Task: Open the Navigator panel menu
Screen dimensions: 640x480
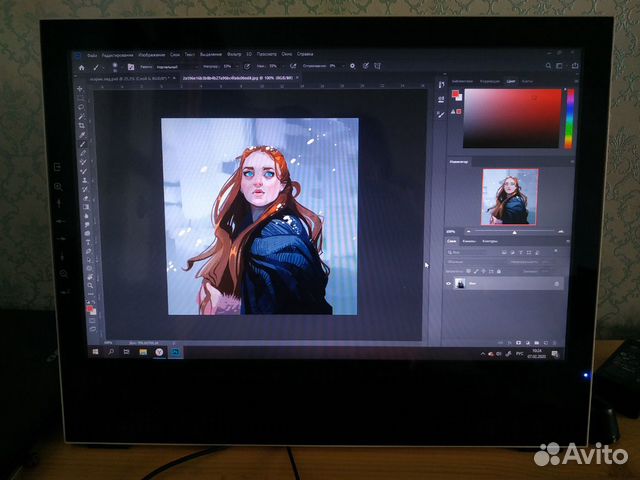Action: (x=572, y=162)
